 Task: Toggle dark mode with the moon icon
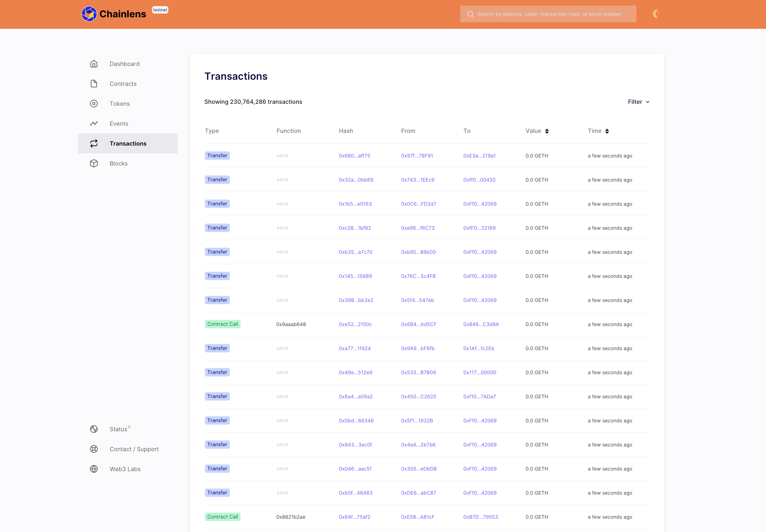pos(656,14)
